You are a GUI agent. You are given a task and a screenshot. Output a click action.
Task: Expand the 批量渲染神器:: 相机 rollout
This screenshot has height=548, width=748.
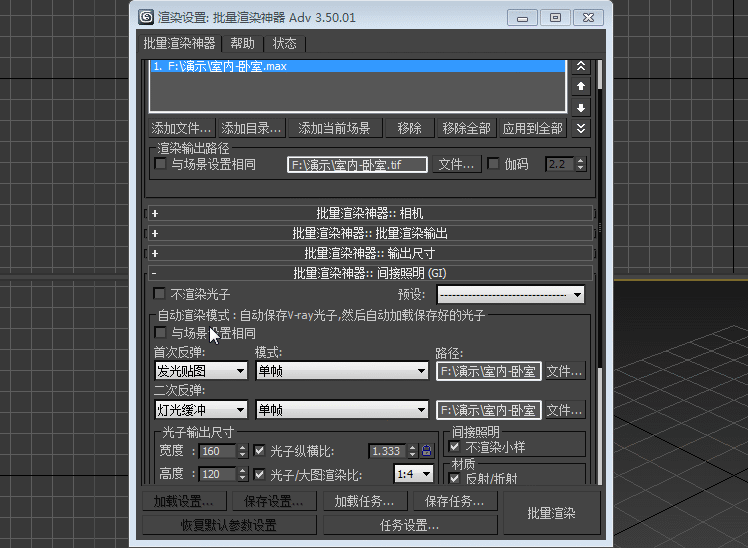click(x=370, y=213)
